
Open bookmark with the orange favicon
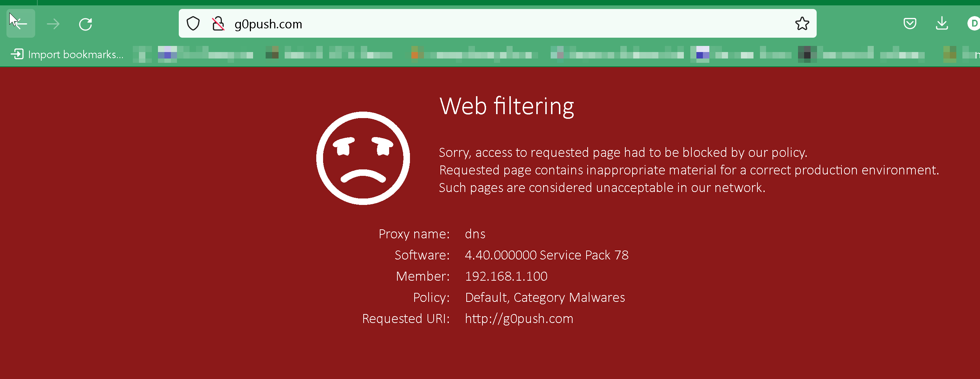tap(415, 55)
